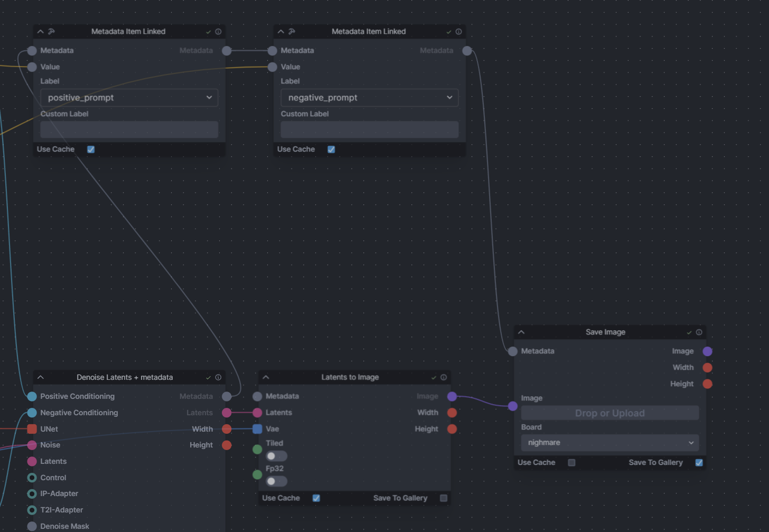Click the Metadata output handle of the negative_prompt node
769x532 pixels.
tap(467, 51)
